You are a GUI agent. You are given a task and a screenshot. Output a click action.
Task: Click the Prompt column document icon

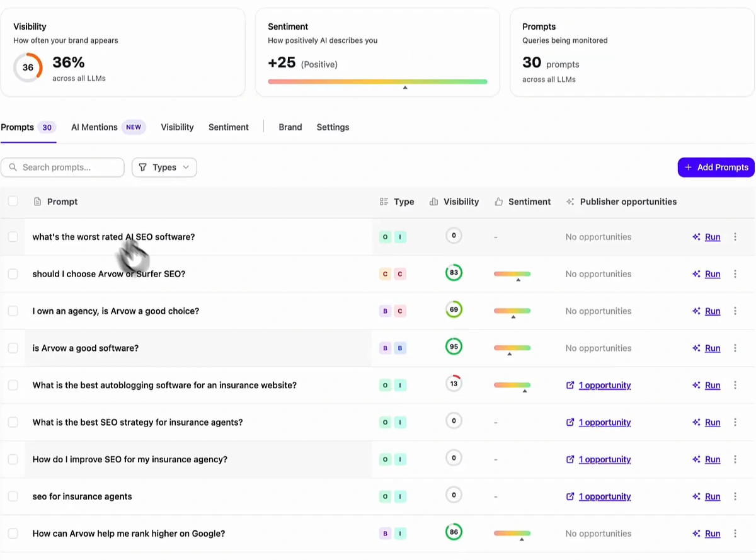pyautogui.click(x=37, y=202)
